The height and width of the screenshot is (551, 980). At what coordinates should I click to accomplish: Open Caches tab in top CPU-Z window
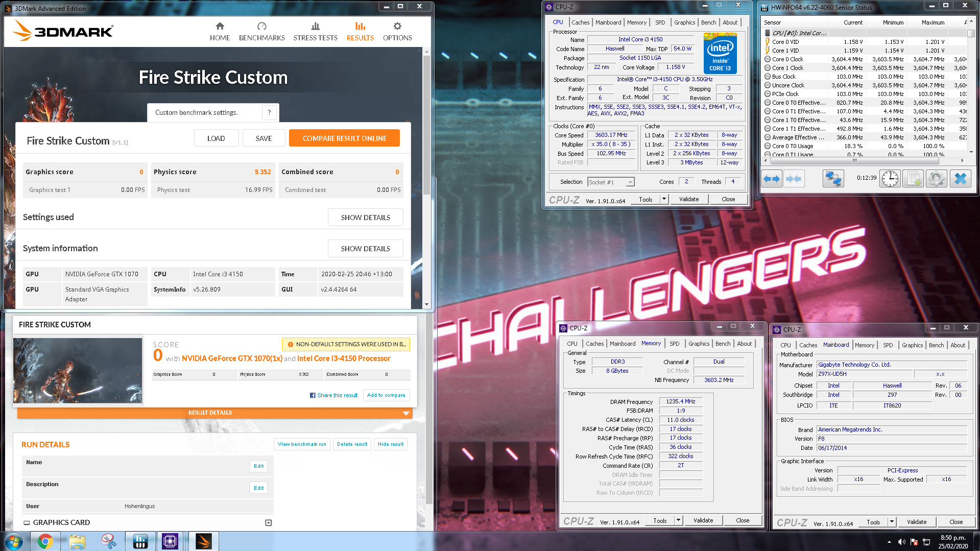[x=580, y=22]
